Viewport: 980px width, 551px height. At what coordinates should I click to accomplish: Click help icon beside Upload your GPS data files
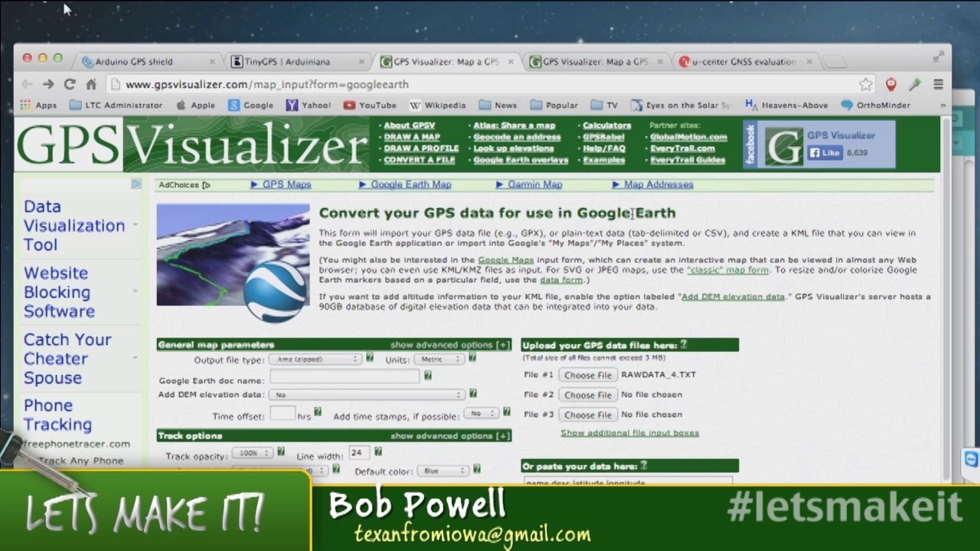tap(684, 344)
